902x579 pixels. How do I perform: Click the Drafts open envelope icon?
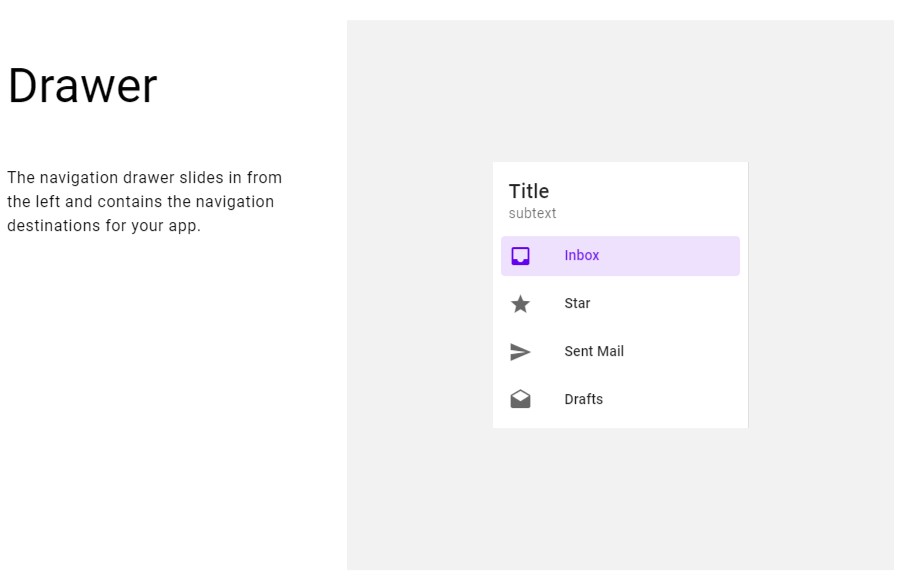(520, 399)
